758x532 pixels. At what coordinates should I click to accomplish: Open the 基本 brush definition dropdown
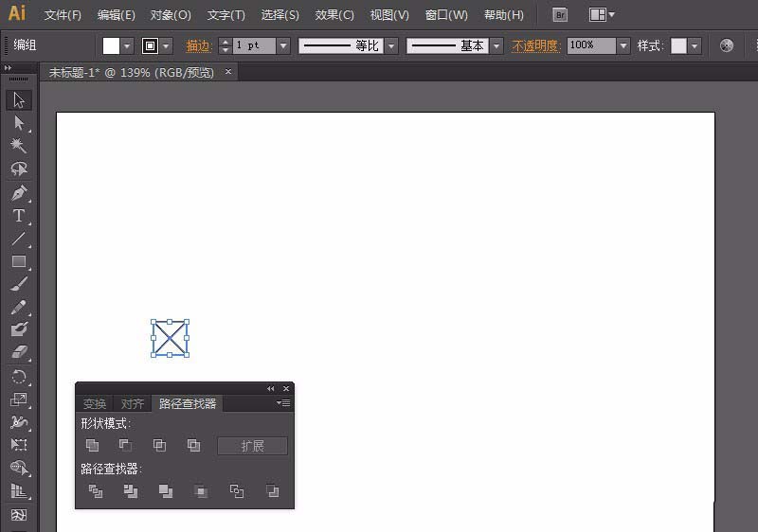[x=496, y=46]
